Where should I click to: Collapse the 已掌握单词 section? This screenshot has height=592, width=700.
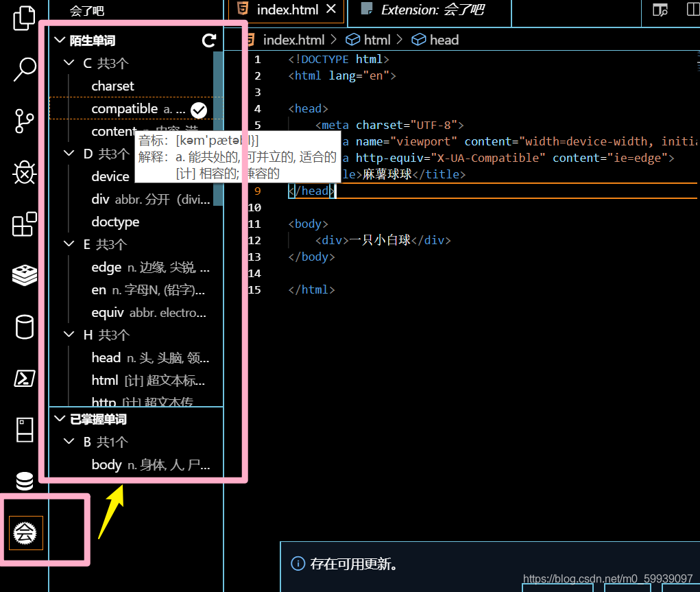pos(60,419)
